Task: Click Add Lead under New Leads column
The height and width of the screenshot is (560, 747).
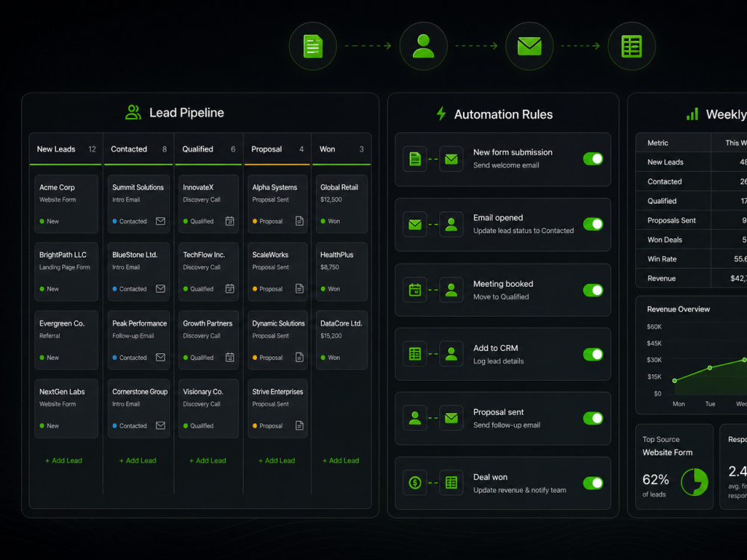Action: (63, 461)
